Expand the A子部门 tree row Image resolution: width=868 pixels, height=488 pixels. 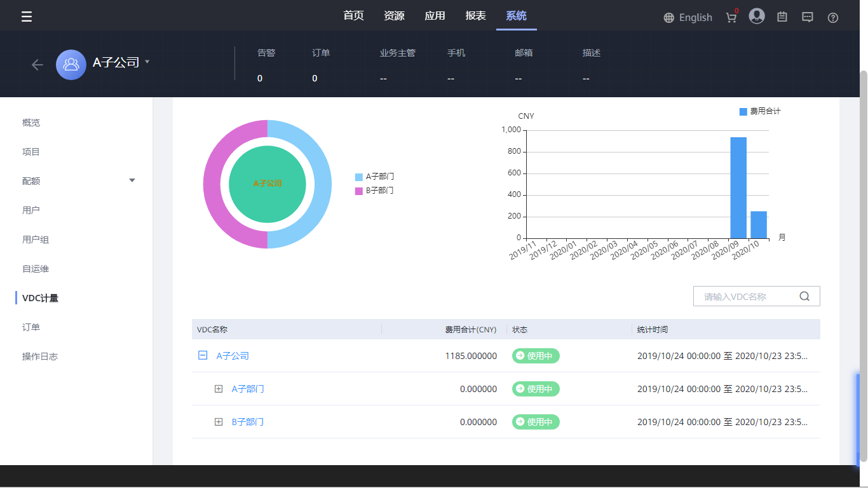[x=219, y=389]
